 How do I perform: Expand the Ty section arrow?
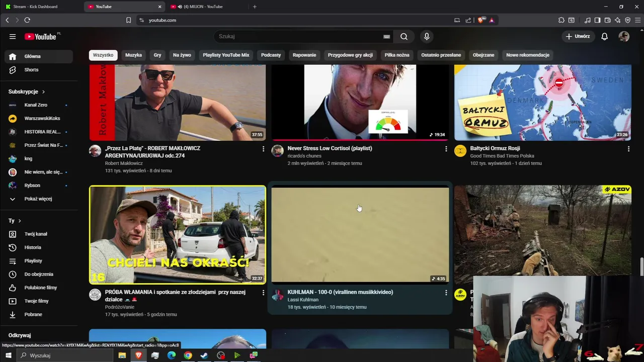click(x=20, y=221)
